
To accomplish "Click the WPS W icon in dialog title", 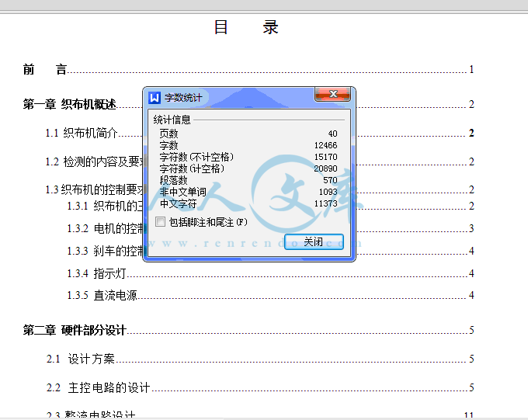I will click(155, 98).
